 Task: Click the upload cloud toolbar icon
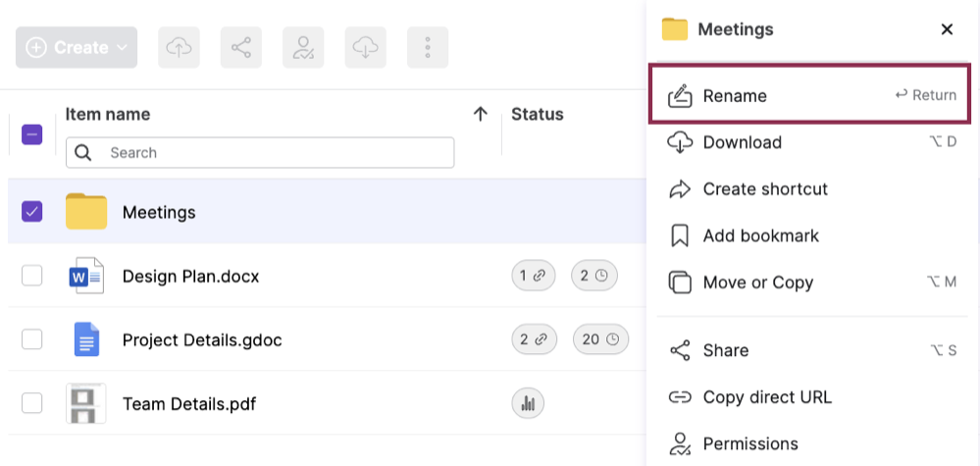point(179,47)
